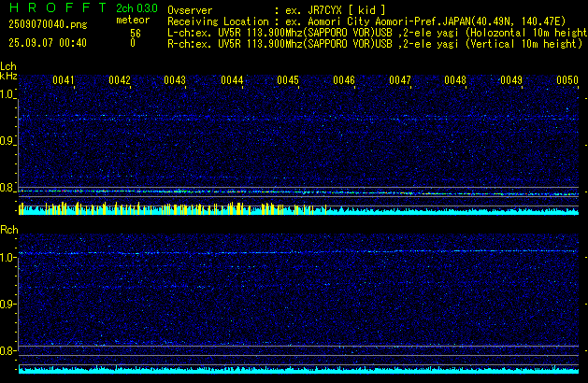Image resolution: width=588 pixels, height=383 pixels.
Task: Click the yellow meteor echo bars in Lch
Action: pyautogui.click(x=173, y=208)
